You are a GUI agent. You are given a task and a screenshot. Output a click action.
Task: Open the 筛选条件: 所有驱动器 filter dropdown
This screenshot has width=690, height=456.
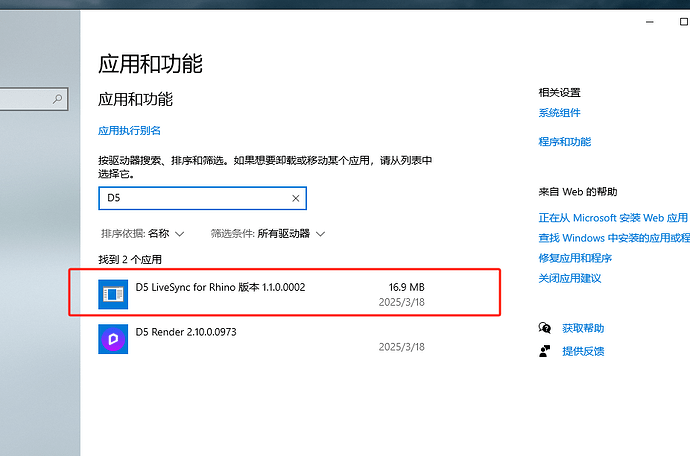(268, 233)
